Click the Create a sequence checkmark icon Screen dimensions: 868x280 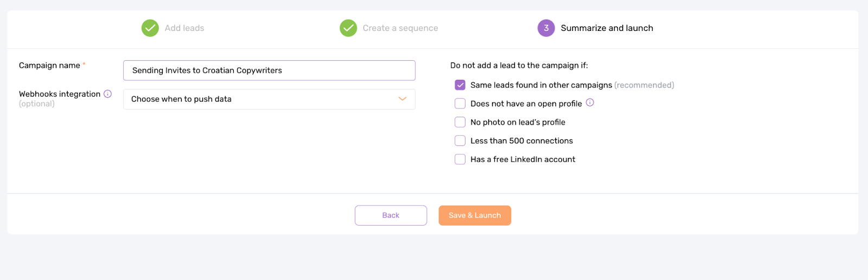[x=348, y=28]
